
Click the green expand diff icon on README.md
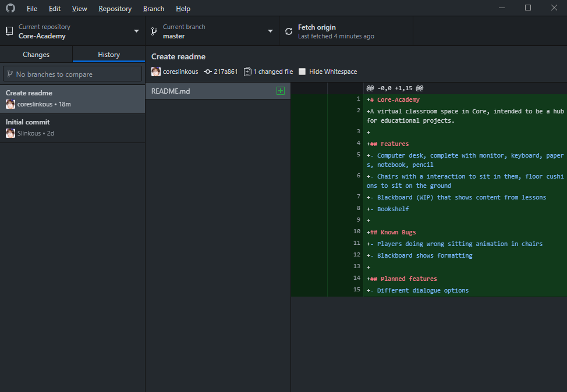pyautogui.click(x=281, y=91)
